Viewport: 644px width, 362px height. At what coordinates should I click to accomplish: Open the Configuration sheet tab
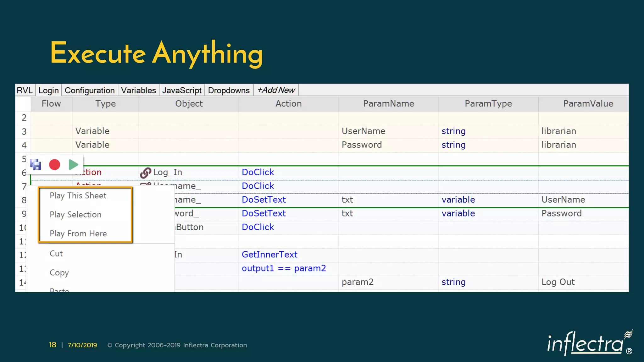90,90
